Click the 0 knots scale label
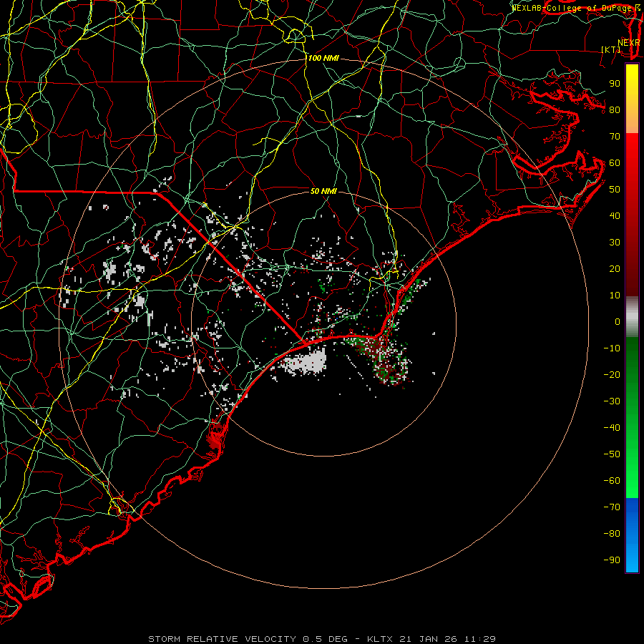Image resolution: width=644 pixels, height=644 pixels. 618,322
